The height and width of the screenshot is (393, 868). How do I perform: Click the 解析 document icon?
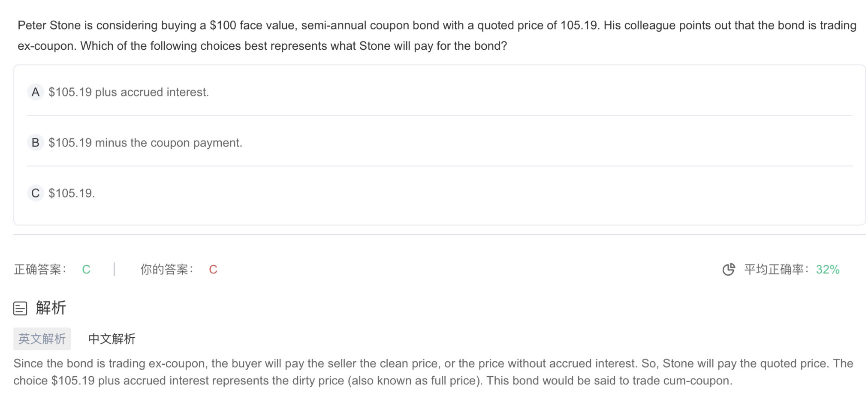pyautogui.click(x=20, y=309)
